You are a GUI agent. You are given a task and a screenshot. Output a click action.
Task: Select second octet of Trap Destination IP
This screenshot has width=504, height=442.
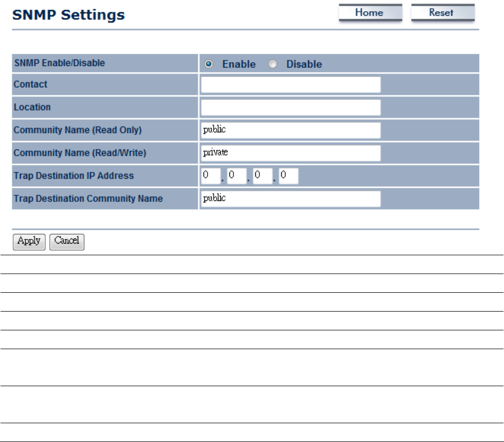tap(237, 176)
